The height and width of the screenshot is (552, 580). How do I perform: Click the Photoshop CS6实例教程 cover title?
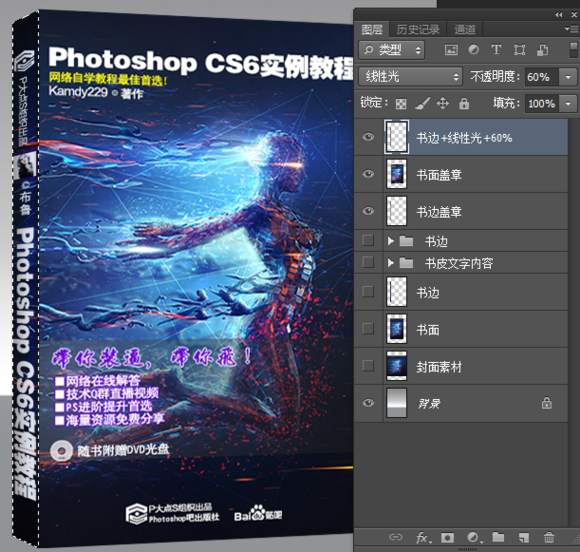click(x=202, y=63)
